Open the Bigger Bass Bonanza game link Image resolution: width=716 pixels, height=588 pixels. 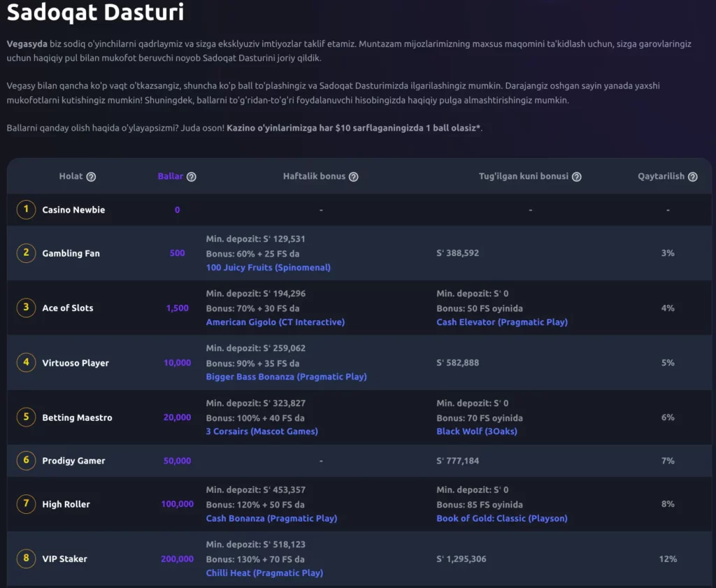pyautogui.click(x=286, y=377)
